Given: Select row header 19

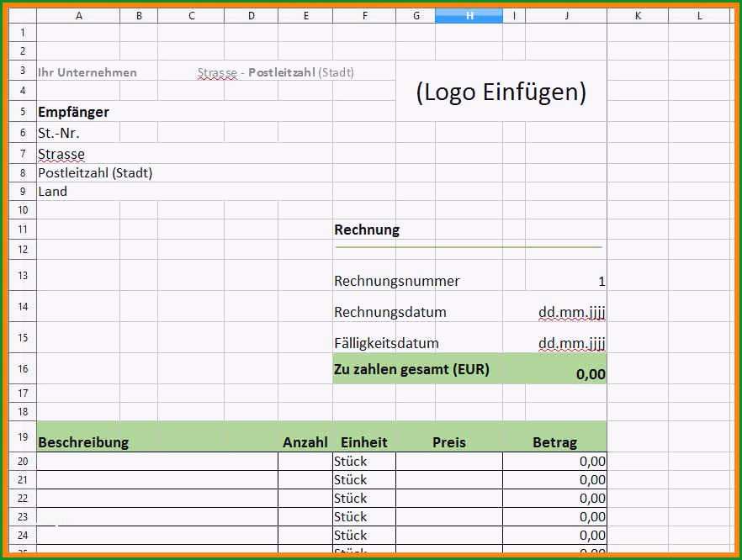Looking at the screenshot, I should [x=23, y=436].
